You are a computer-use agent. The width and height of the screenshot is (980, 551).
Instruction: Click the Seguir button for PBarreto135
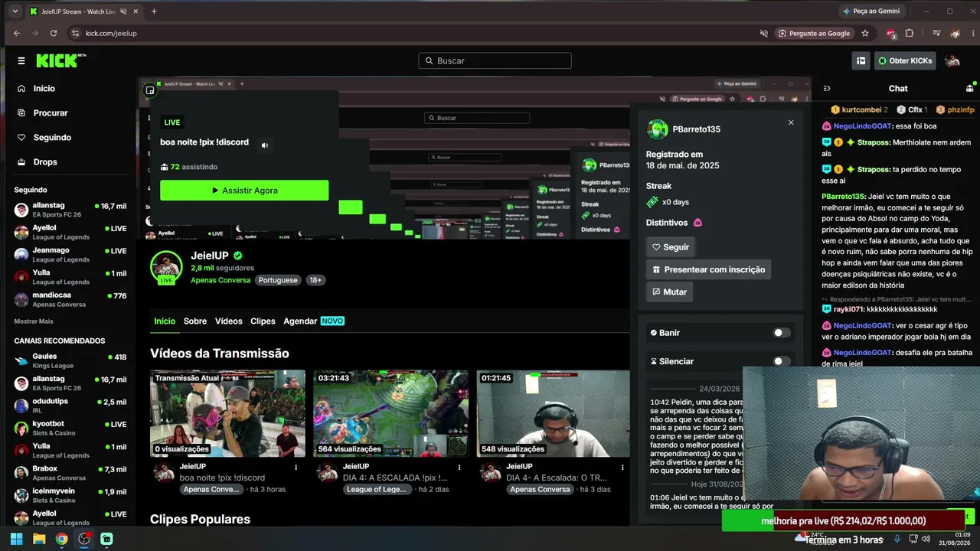(671, 247)
